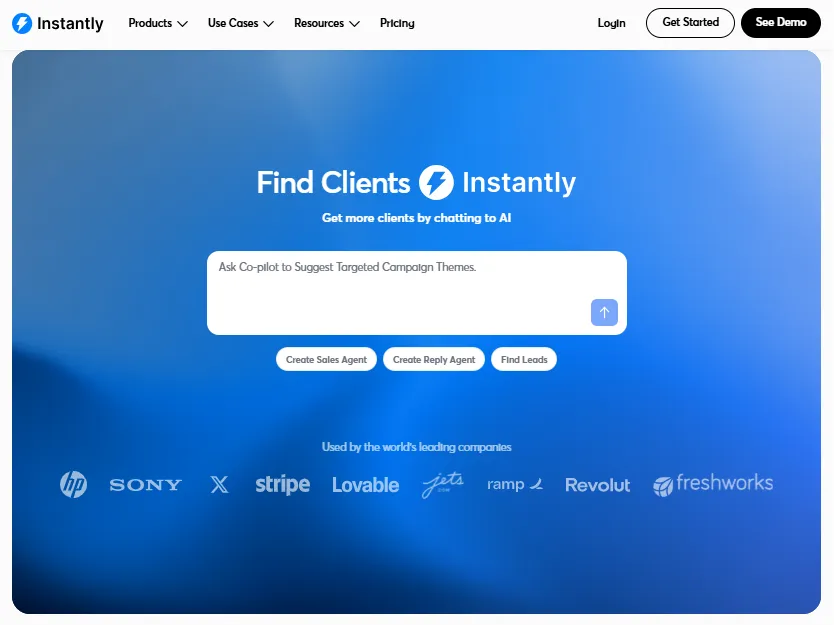Click the Instantly wordmark in the header

[70, 23]
